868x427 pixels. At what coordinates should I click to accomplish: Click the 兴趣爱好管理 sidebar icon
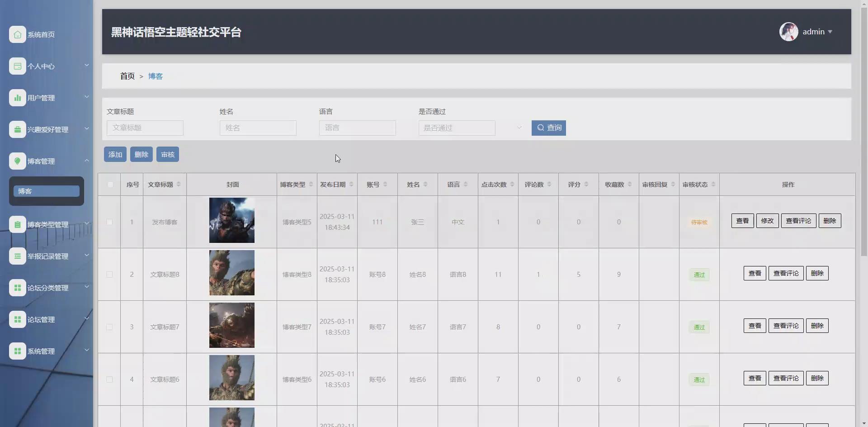pyautogui.click(x=18, y=129)
